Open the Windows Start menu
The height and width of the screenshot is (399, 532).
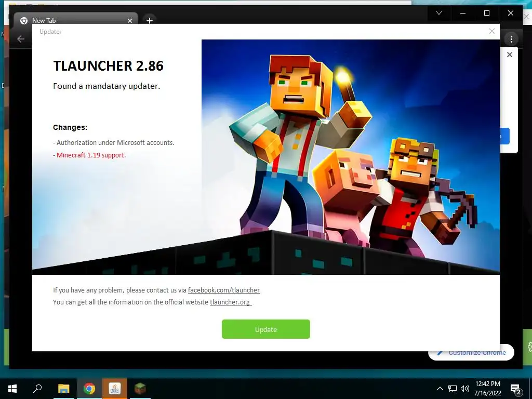click(12, 389)
